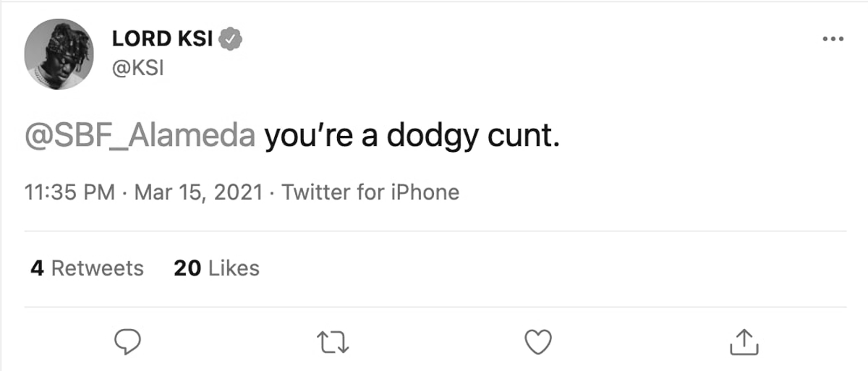Click the 11:35 PM timestamp

tap(69, 193)
